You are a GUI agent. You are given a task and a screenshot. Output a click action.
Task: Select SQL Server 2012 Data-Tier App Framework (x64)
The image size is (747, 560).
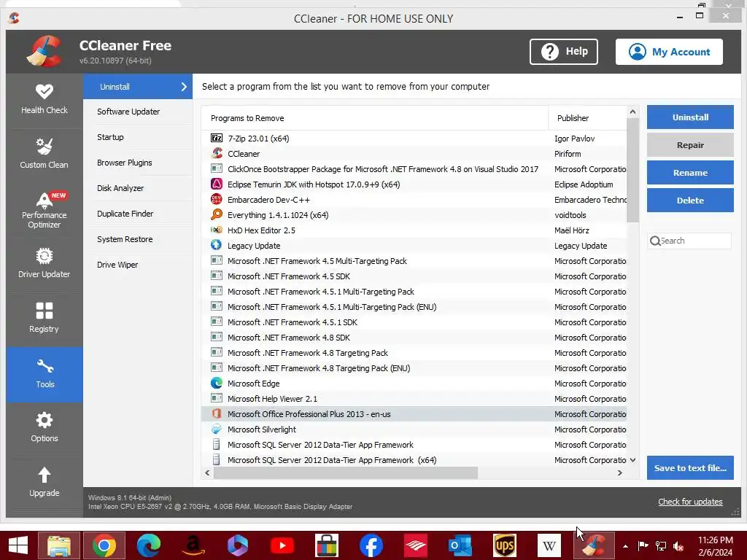point(414,460)
